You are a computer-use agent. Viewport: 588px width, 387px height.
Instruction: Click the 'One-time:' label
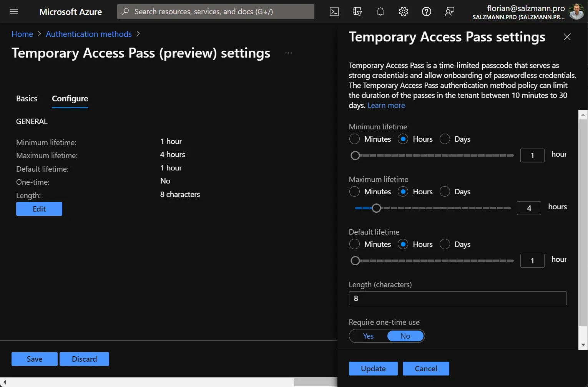33,182
